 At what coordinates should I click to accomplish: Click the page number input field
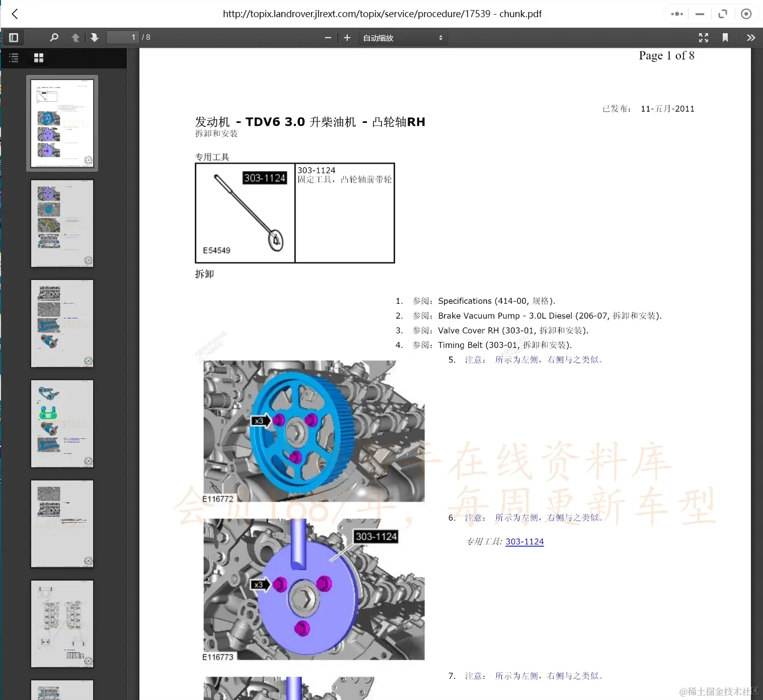pyautogui.click(x=123, y=37)
